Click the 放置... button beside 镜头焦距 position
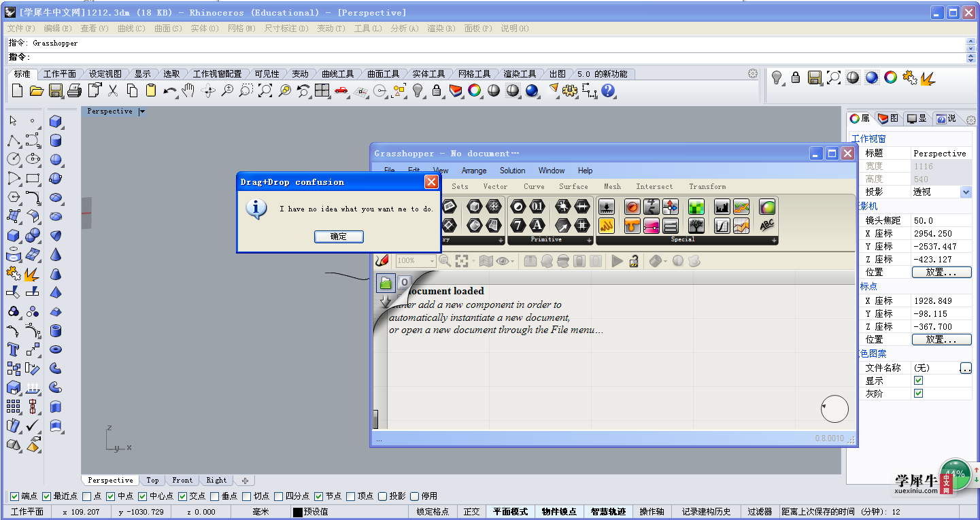Screen dimensions: 980x520 tap(942, 272)
